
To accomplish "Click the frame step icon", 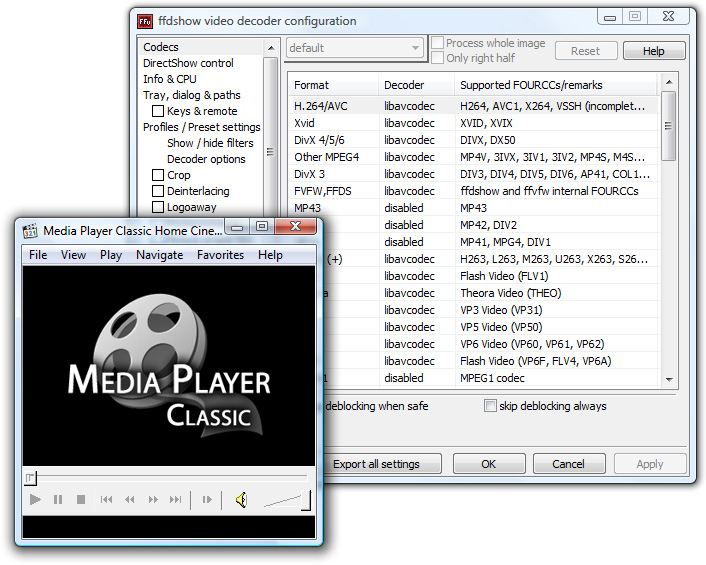I will pyautogui.click(x=207, y=500).
